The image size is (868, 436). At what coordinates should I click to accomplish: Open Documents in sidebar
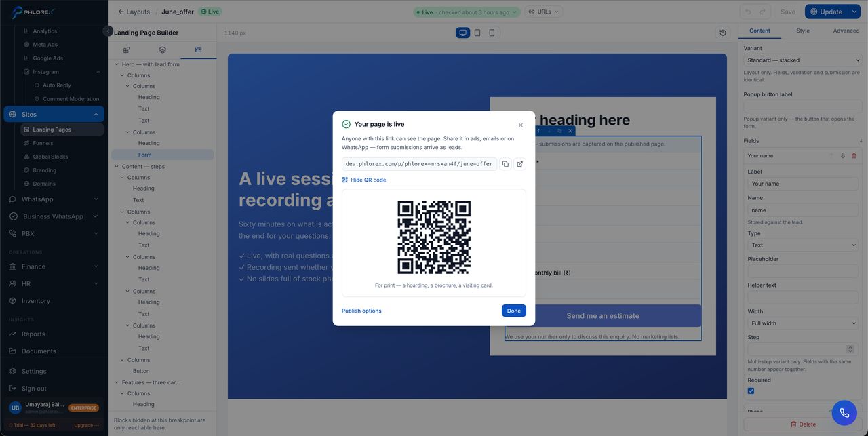coord(39,351)
